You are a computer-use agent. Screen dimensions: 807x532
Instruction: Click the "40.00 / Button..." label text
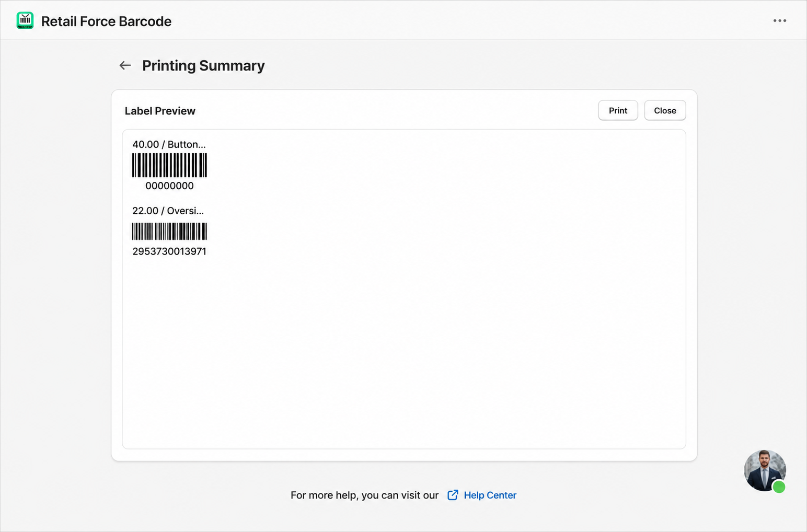click(169, 144)
